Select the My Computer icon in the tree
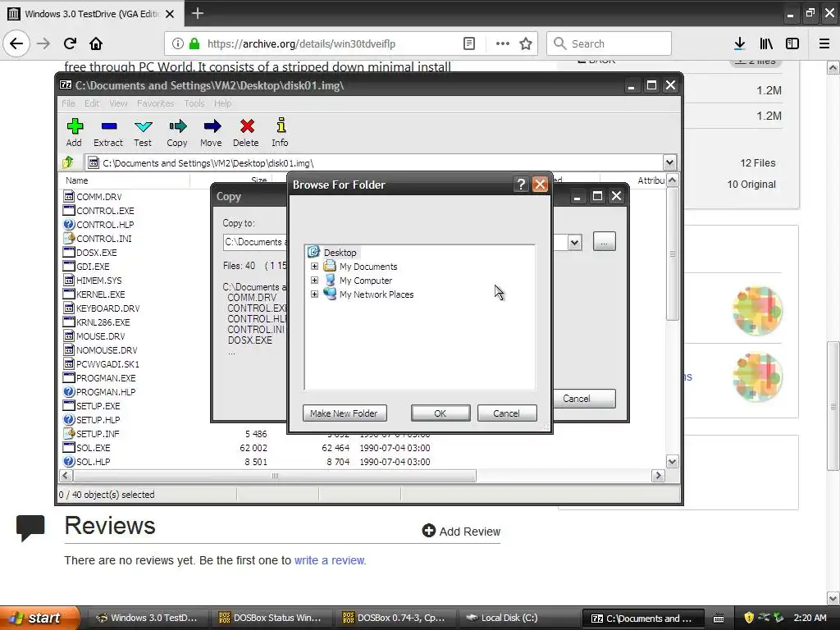 pyautogui.click(x=330, y=281)
